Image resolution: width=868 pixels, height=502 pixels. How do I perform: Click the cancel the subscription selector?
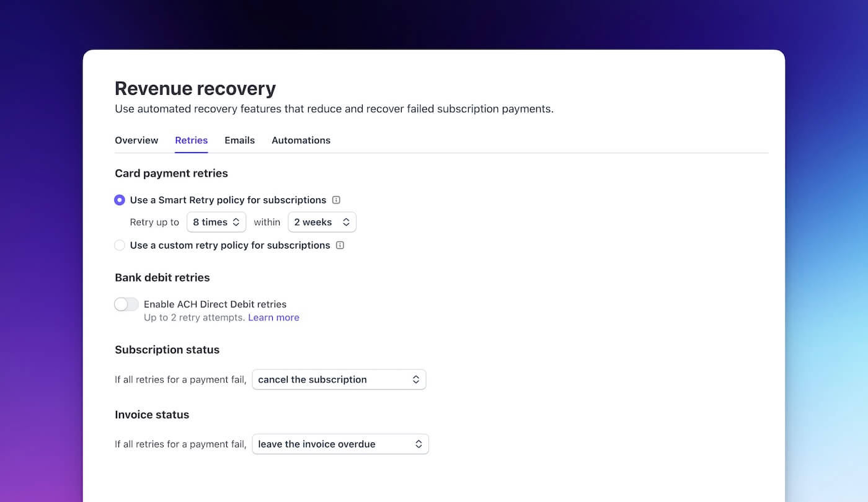pos(339,379)
